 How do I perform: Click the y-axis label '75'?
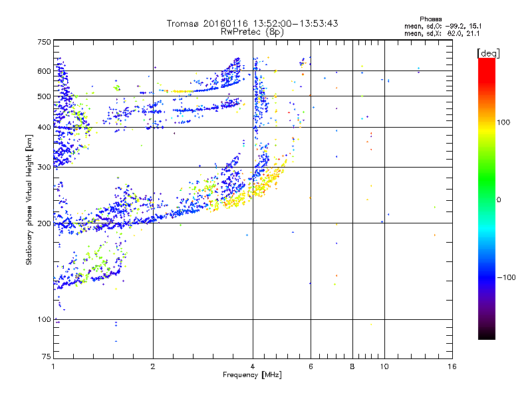(x=47, y=356)
